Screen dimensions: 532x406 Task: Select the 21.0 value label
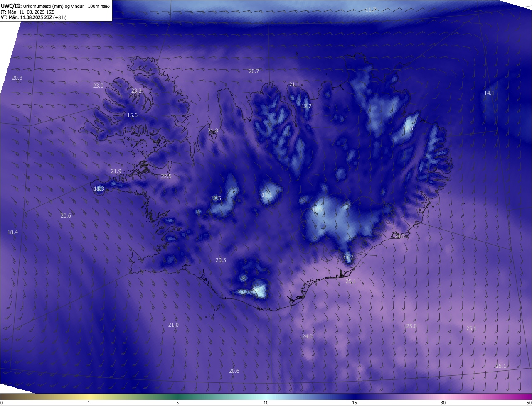[x=173, y=325]
